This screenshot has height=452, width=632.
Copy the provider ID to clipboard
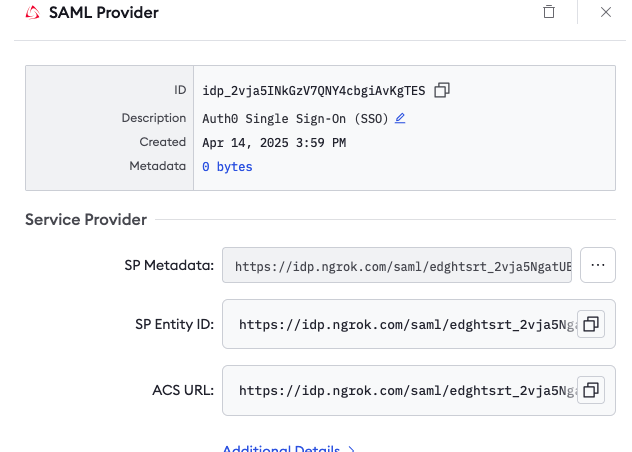[442, 90]
